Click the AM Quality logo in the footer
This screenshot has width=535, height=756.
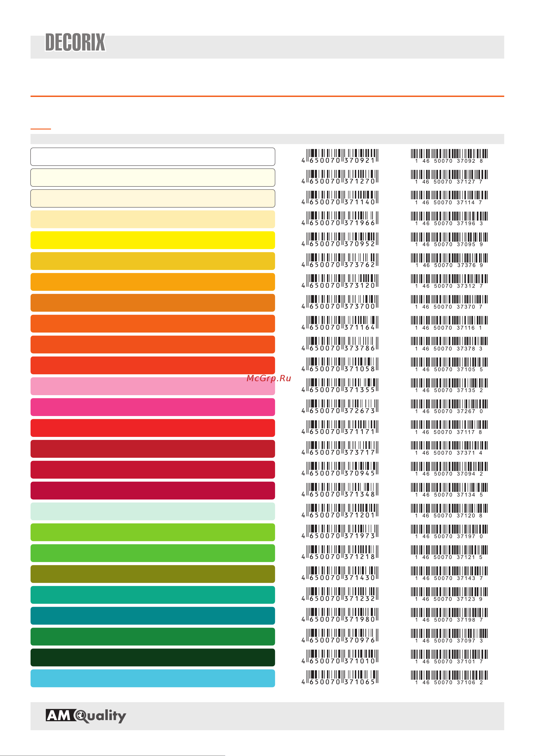pyautogui.click(x=86, y=716)
